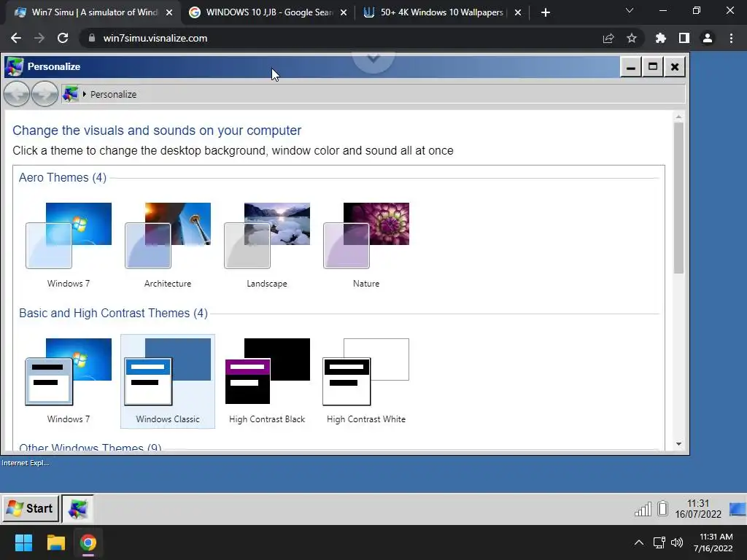This screenshot has width=747, height=560.
Task: Click the scroll down arrow in Personalize
Action: 679,444
